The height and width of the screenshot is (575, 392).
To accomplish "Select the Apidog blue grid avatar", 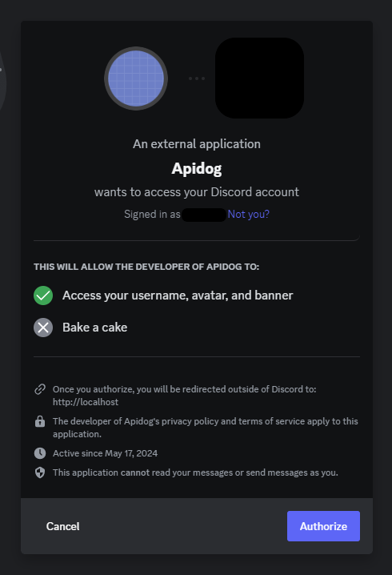I will tap(136, 78).
